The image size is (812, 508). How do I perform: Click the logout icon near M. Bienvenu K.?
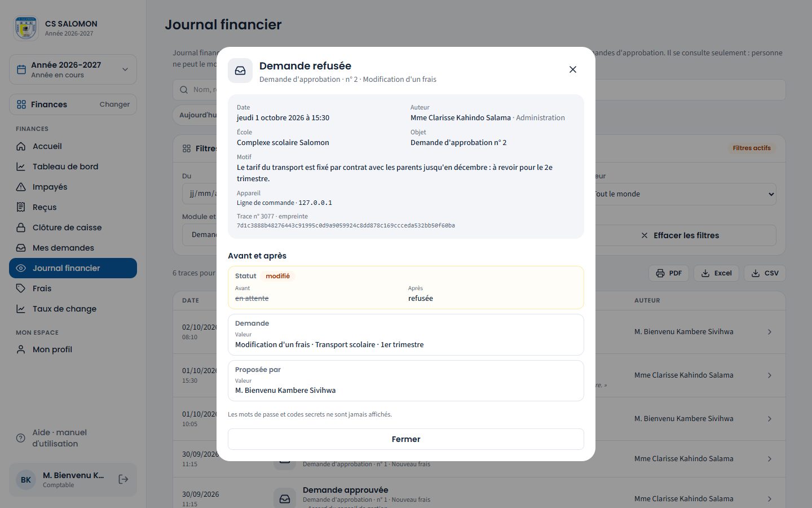[123, 479]
